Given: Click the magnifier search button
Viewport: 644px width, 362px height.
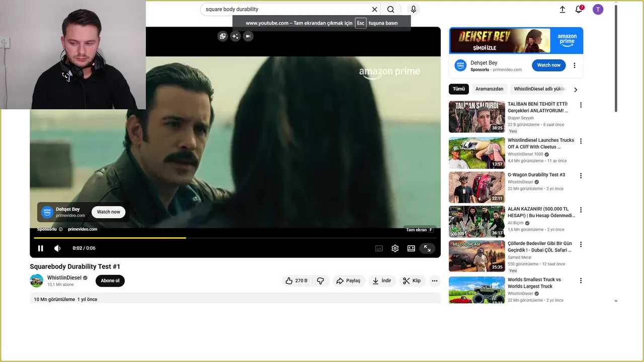Looking at the screenshot, I should [x=391, y=9].
